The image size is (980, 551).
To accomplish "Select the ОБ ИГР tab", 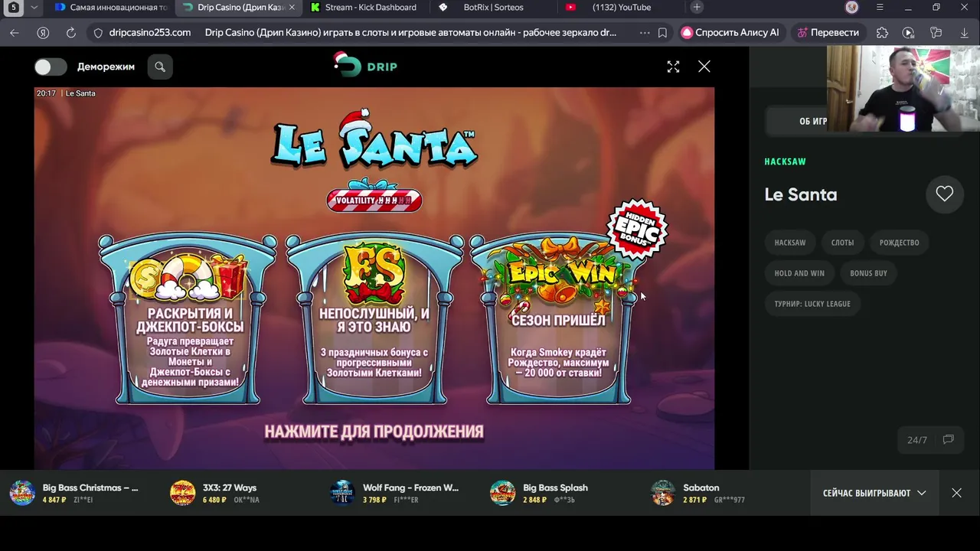I will coord(812,121).
